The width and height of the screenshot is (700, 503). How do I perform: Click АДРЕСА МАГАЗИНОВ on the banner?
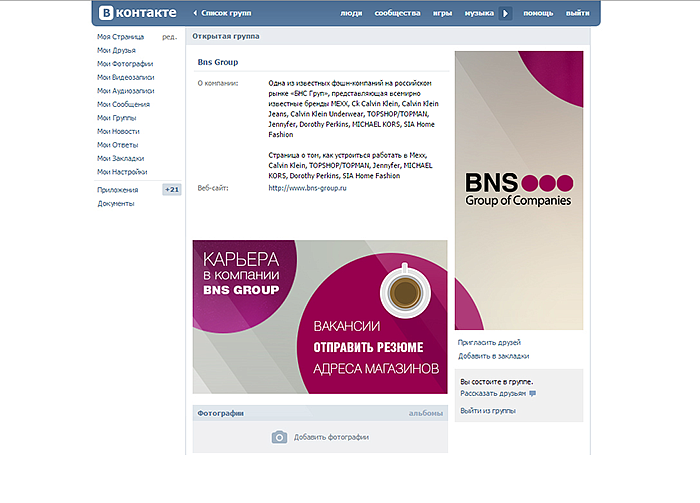click(376, 369)
